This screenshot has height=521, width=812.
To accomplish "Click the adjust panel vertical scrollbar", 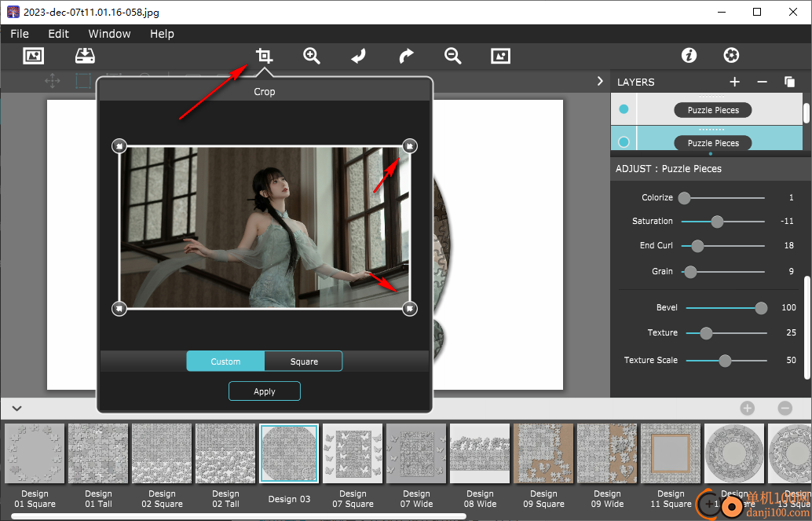I will (807, 328).
